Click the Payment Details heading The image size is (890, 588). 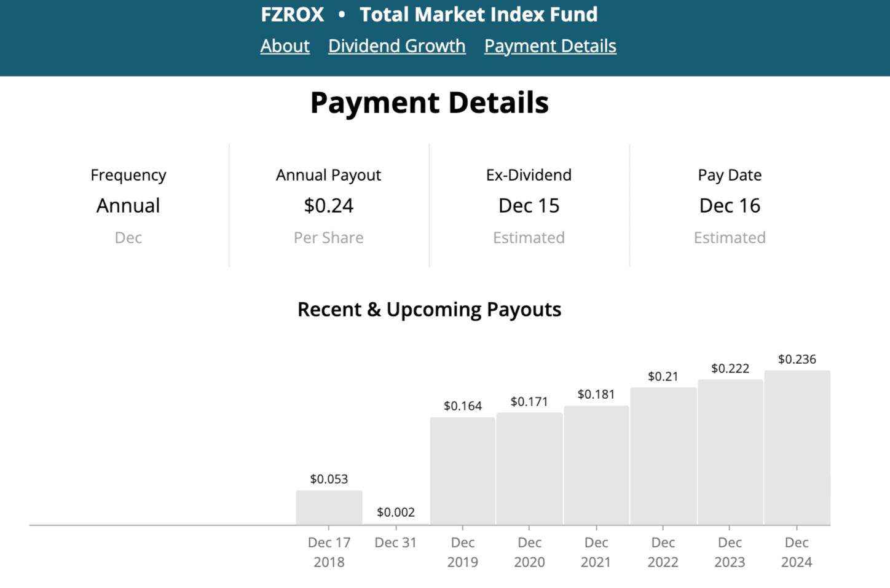pos(429,102)
